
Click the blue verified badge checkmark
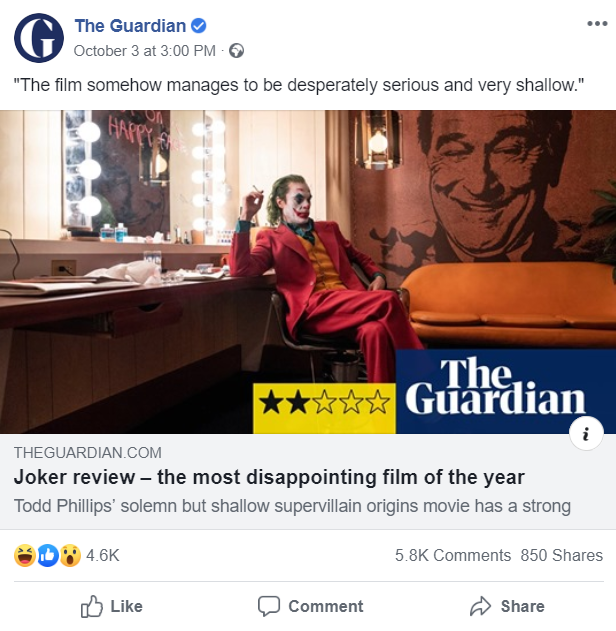198,26
